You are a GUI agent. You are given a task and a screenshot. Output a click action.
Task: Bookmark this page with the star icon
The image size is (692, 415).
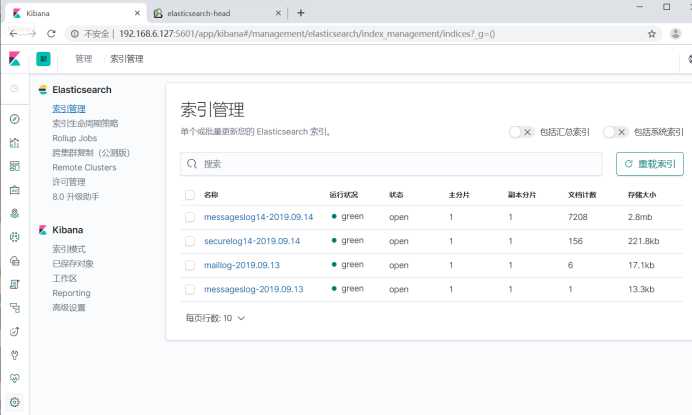point(652,34)
